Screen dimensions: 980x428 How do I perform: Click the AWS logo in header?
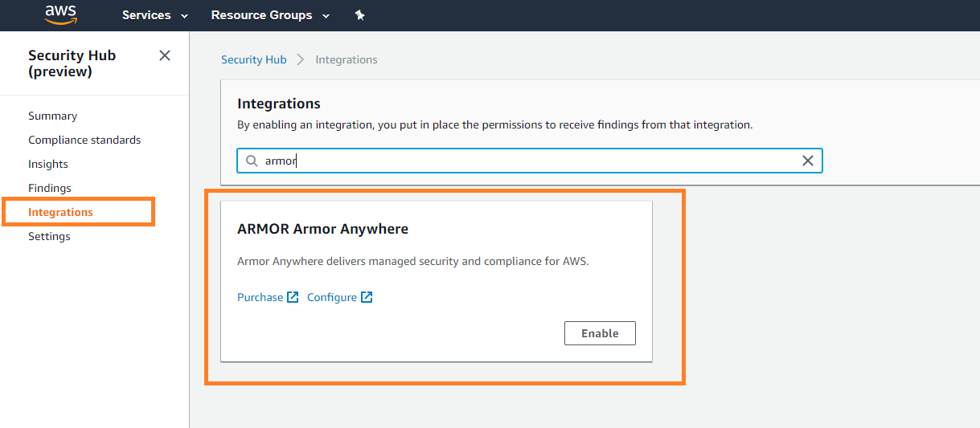click(x=60, y=14)
